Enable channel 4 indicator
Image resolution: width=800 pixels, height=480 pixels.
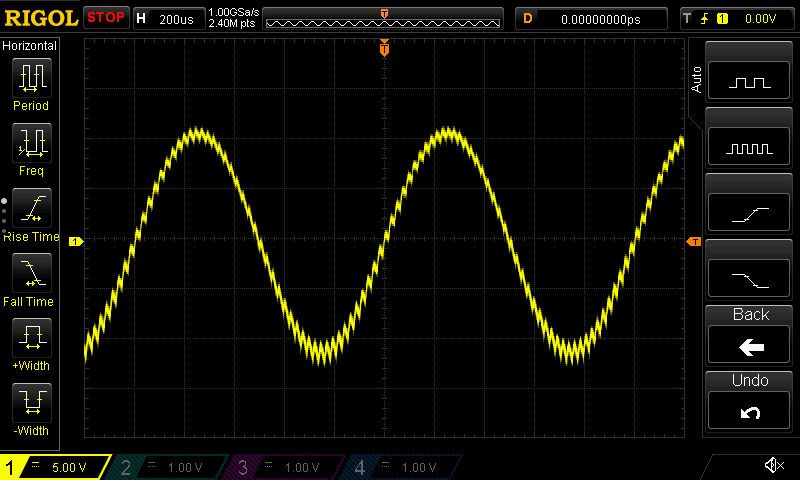click(401, 467)
